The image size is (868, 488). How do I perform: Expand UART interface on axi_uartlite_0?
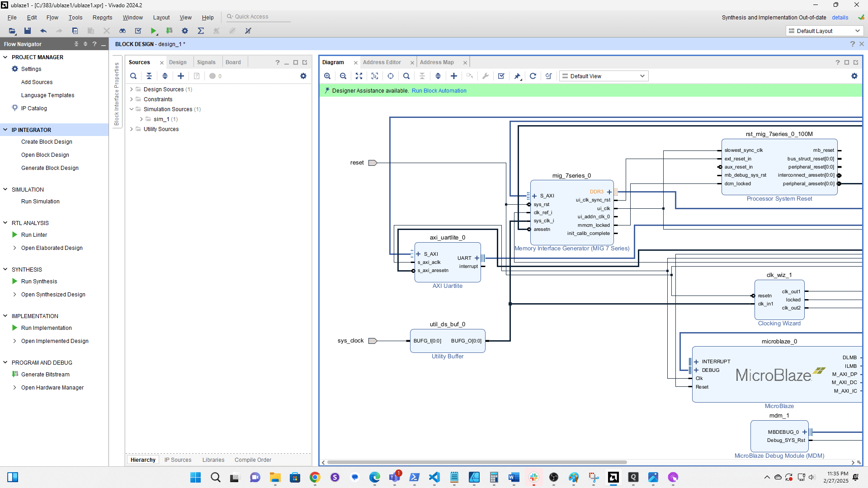point(477,258)
